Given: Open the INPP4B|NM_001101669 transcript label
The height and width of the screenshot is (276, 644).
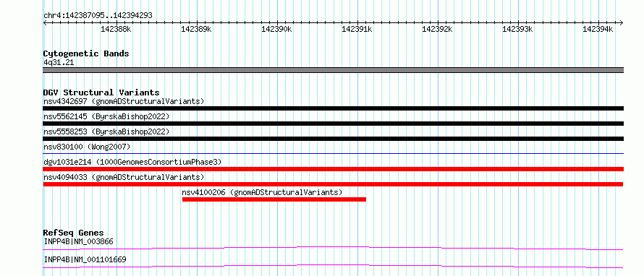Looking at the screenshot, I should click(85, 259).
